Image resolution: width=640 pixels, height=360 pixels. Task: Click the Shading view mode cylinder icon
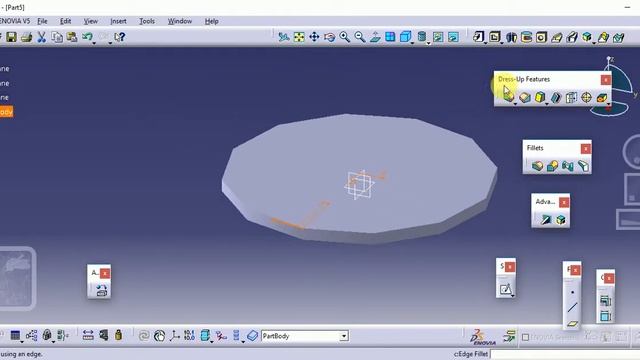click(x=422, y=37)
